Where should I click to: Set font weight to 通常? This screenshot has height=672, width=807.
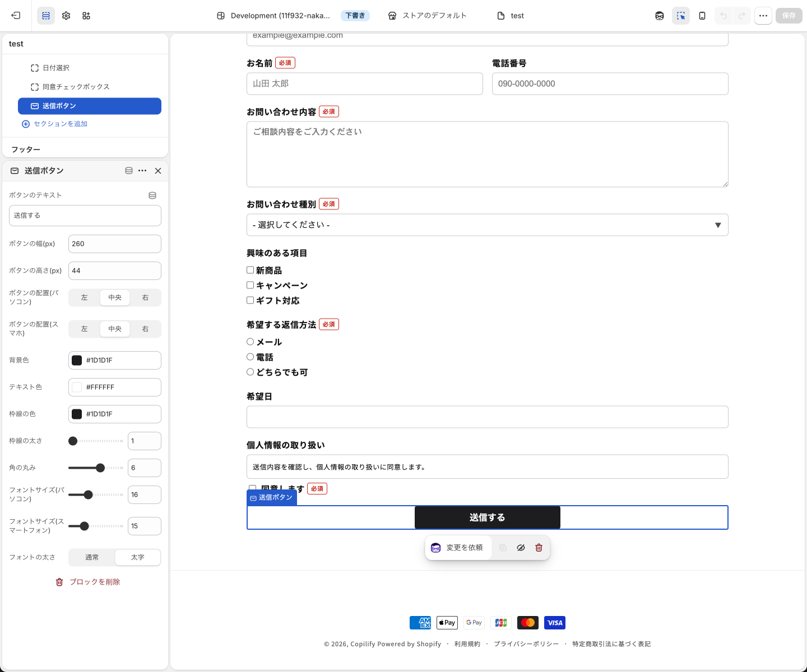coord(92,557)
